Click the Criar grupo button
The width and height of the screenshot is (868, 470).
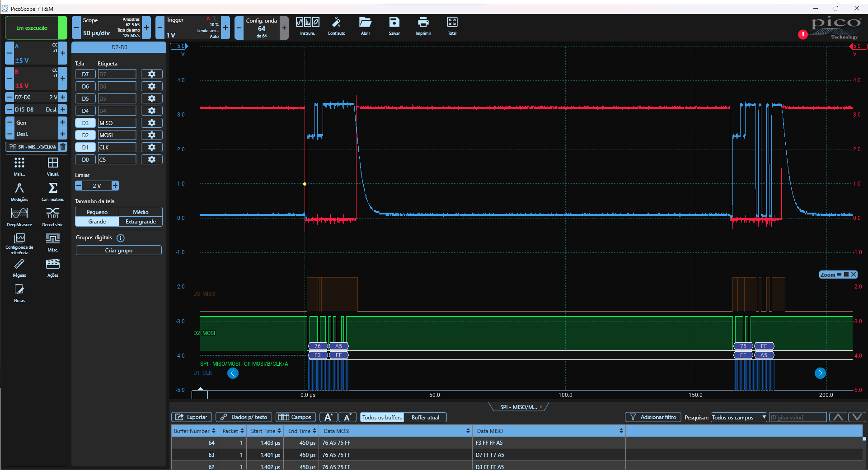(119, 251)
